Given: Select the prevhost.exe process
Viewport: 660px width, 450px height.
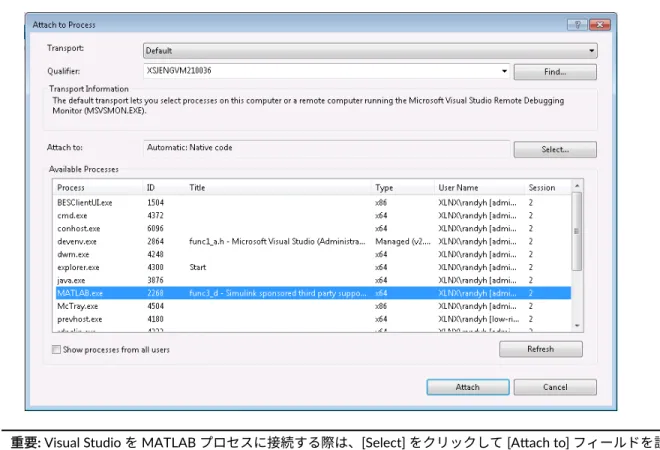Looking at the screenshot, I should pyautogui.click(x=313, y=319).
